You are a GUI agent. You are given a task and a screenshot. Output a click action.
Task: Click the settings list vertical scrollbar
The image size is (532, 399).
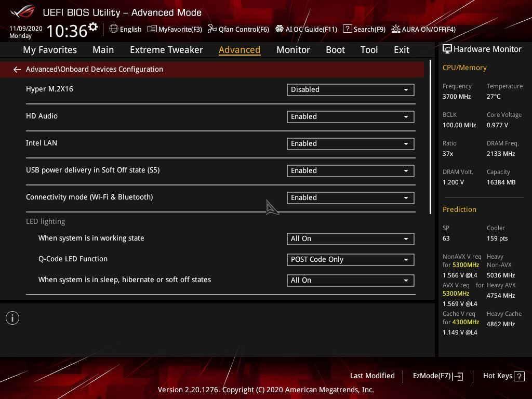pos(430,137)
